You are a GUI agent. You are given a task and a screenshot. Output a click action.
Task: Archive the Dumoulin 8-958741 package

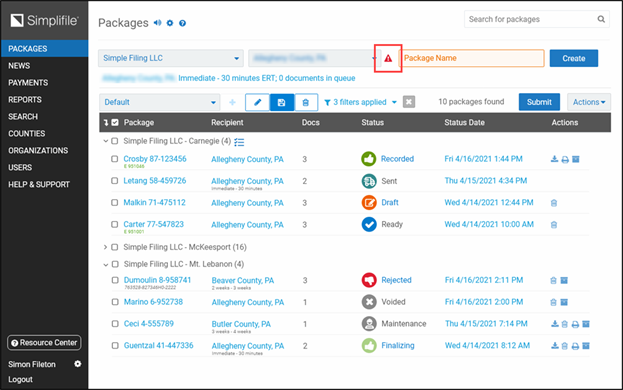pyautogui.click(x=564, y=280)
